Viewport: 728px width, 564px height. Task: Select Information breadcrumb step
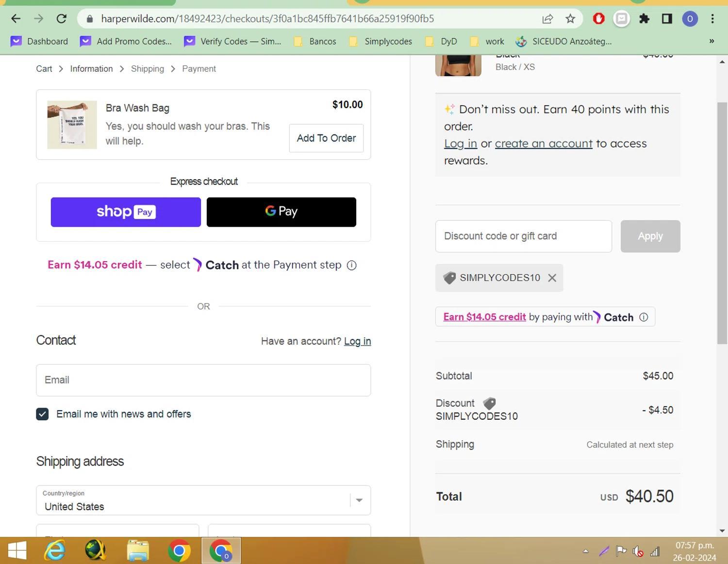[91, 69]
